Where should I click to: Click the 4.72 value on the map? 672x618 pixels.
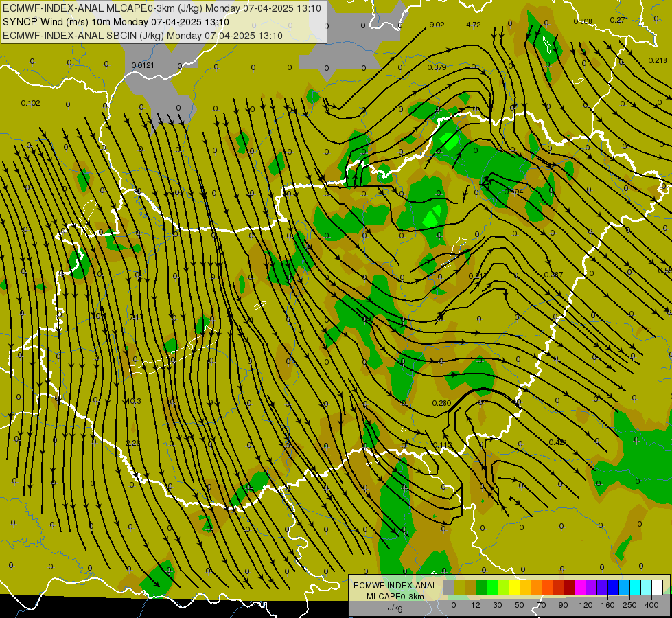(x=474, y=25)
